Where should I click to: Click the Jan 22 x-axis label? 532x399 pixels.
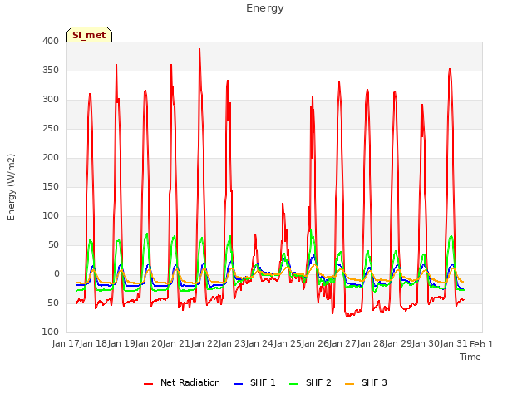pyautogui.click(x=204, y=344)
